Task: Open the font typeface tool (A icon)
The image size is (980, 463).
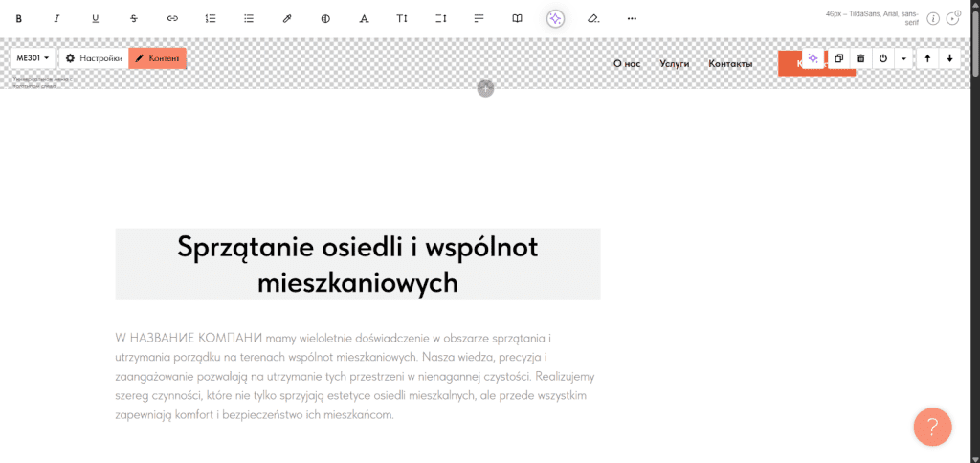Action: point(364,19)
